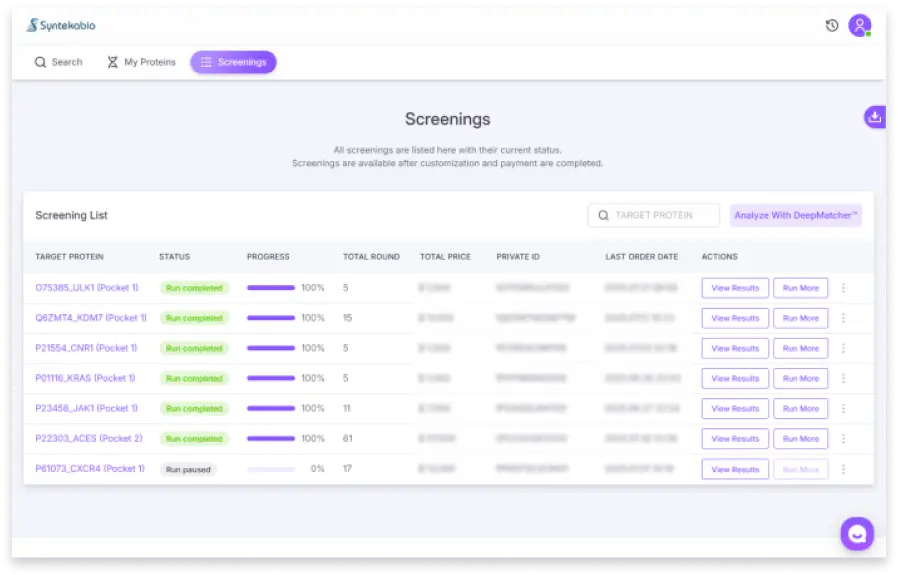Click Analyze With DeepMatcher button
The width and height of the screenshot is (898, 575).
[x=795, y=215]
